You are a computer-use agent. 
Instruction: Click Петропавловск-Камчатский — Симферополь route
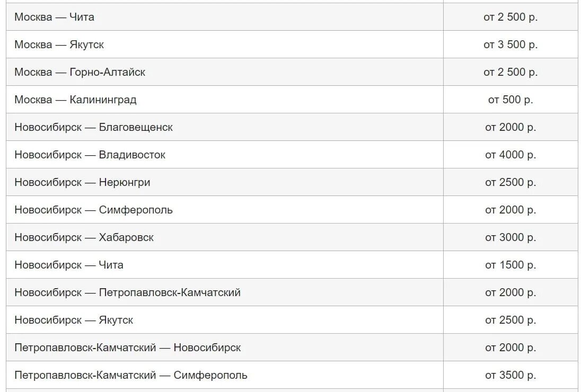[x=131, y=375]
